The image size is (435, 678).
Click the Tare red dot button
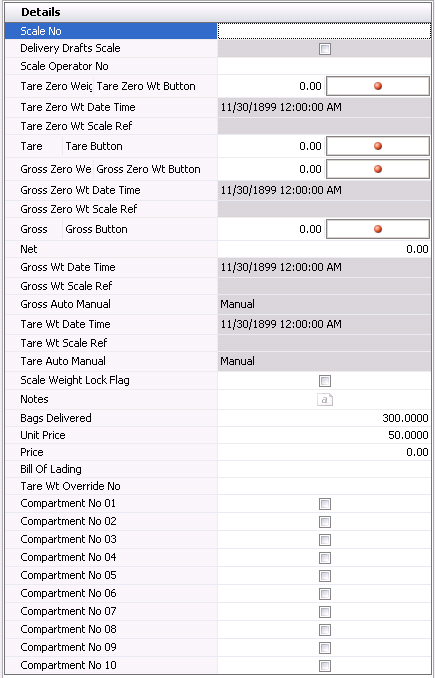[377, 147]
